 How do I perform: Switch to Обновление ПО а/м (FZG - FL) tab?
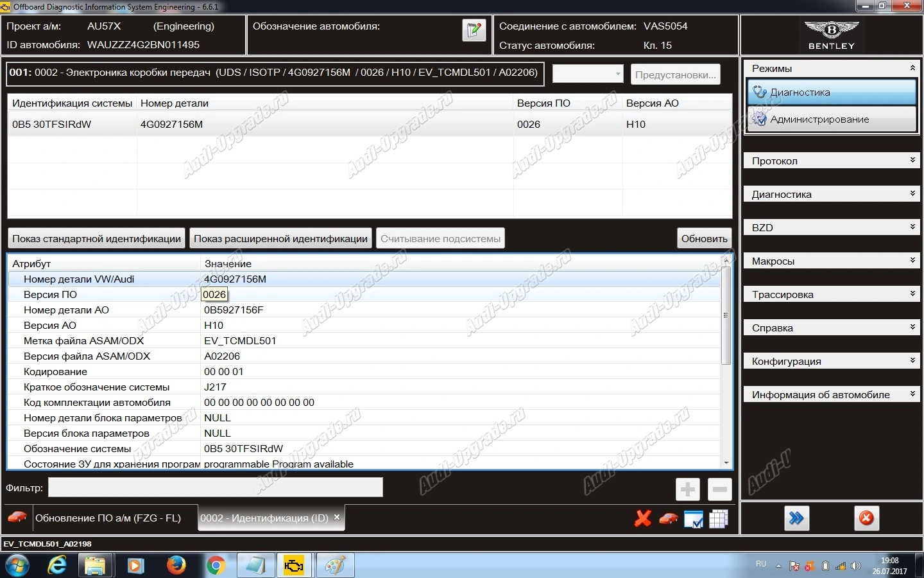[108, 518]
